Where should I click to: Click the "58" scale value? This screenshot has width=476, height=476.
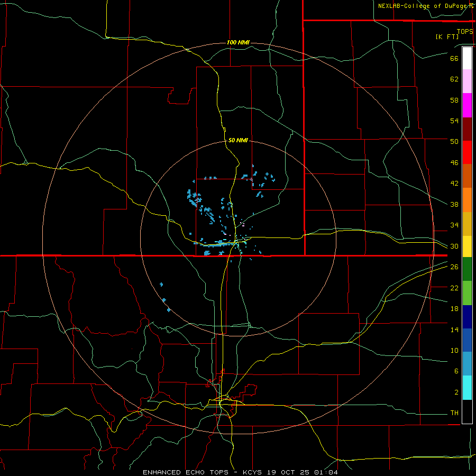tap(454, 100)
